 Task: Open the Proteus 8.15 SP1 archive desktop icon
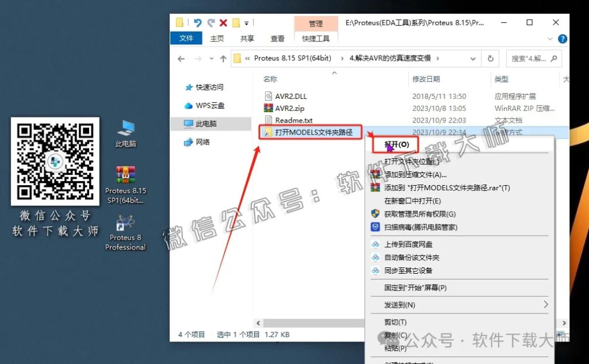pyautogui.click(x=125, y=175)
